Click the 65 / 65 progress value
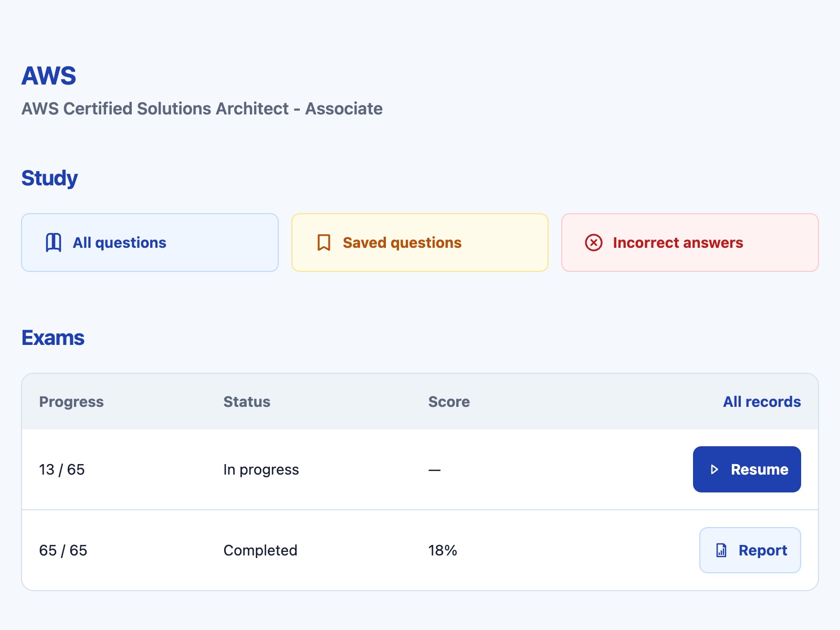Screen dimensions: 840x630 click(x=63, y=550)
